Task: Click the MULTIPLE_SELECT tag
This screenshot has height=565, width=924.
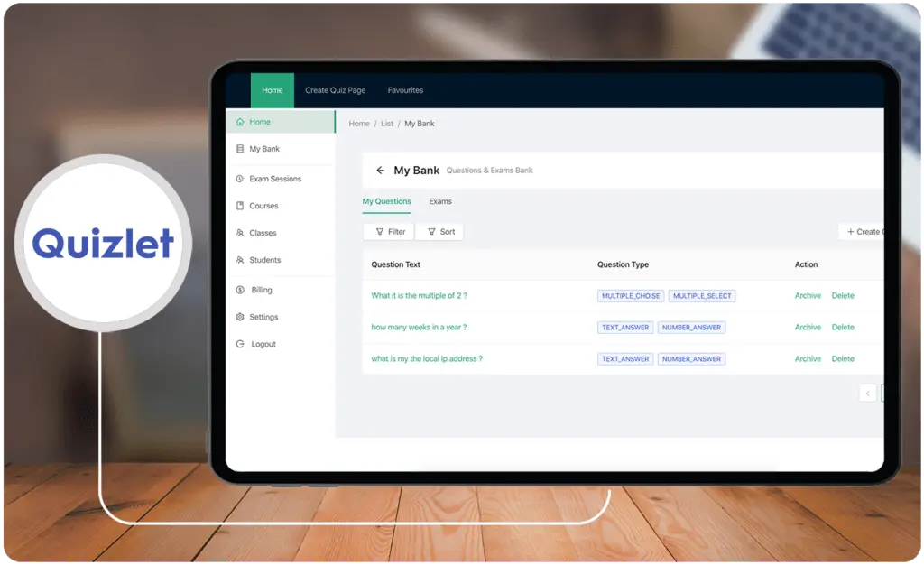Action: (702, 296)
